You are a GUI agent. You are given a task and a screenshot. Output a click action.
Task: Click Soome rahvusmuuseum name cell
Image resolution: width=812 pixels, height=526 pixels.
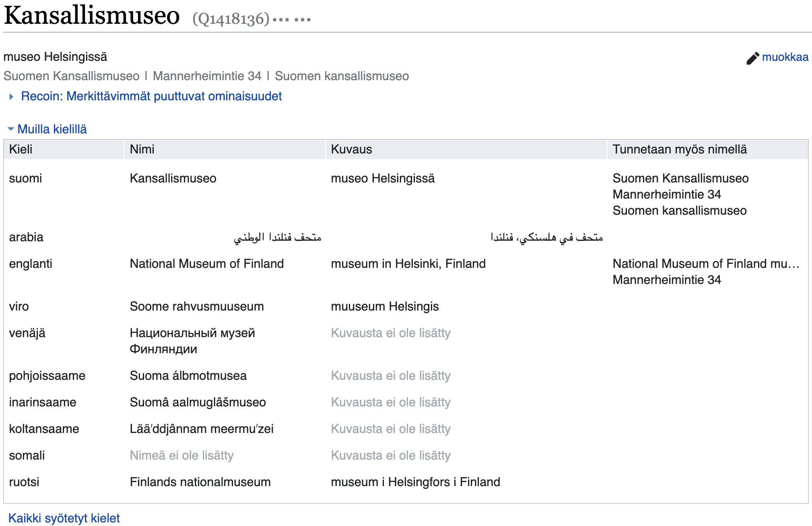197,306
